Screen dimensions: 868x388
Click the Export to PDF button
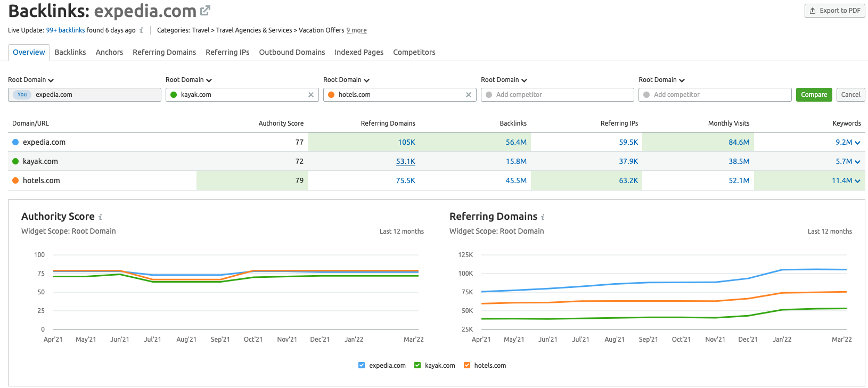(x=834, y=11)
